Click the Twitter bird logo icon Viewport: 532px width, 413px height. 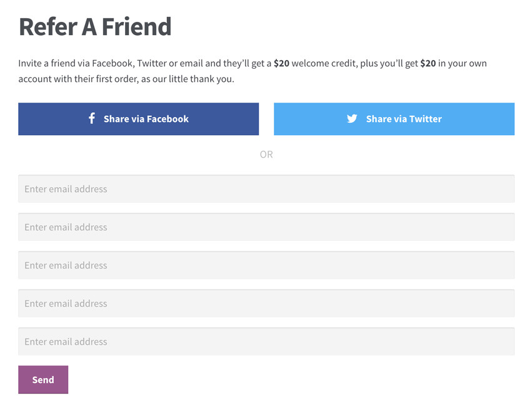coord(352,118)
